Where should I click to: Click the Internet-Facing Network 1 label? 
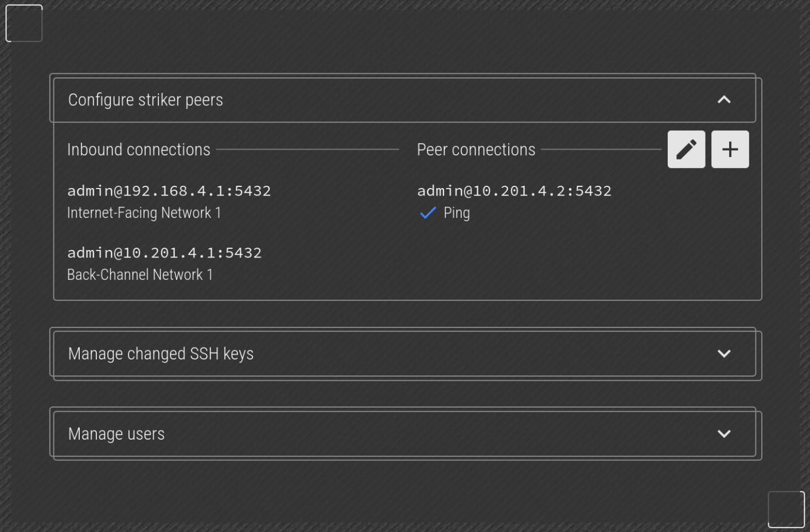tap(144, 213)
